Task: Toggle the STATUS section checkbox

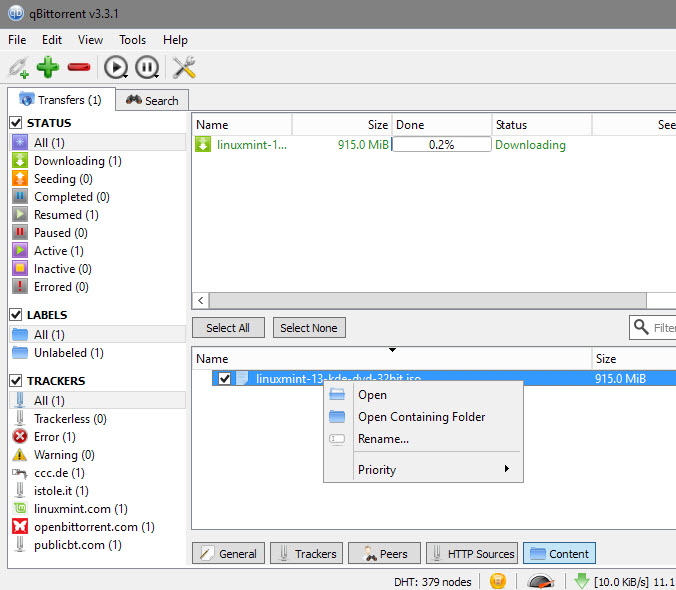Action: click(16, 123)
